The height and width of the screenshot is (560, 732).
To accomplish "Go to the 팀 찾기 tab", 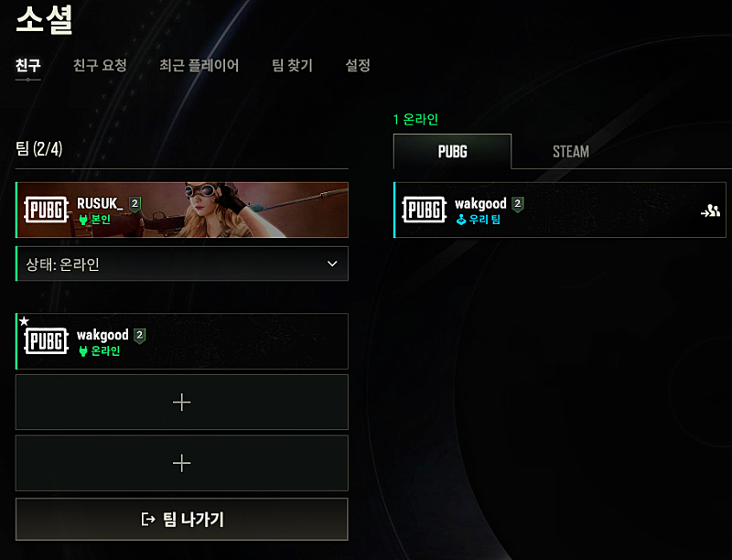I will click(x=292, y=65).
